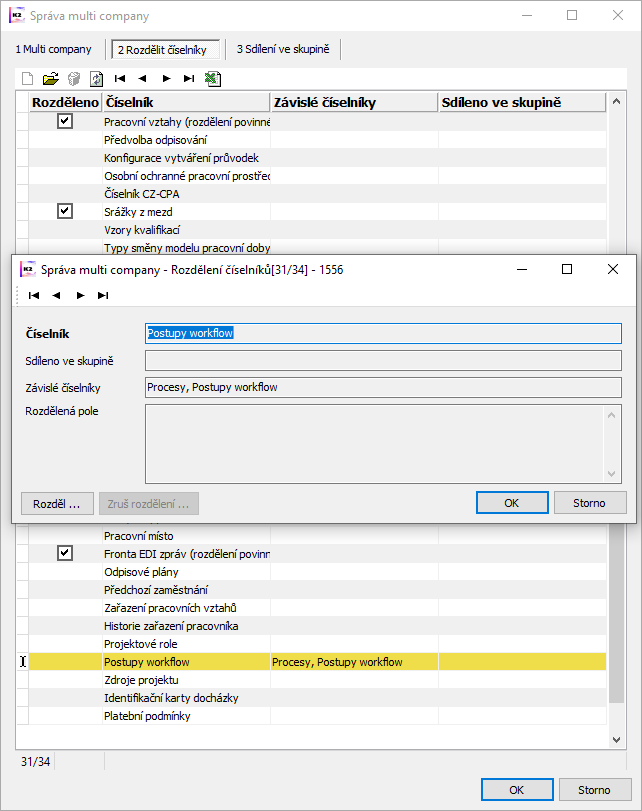Sort by Číselník column header

point(186,102)
